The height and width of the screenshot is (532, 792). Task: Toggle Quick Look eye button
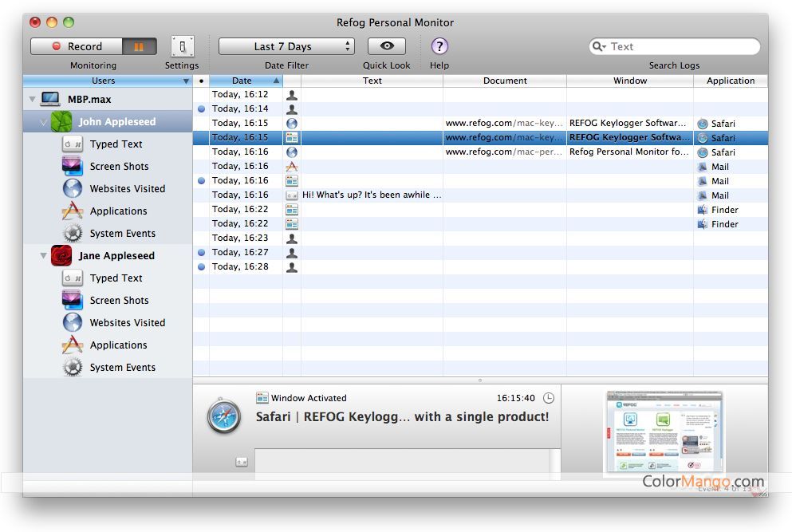click(x=386, y=46)
